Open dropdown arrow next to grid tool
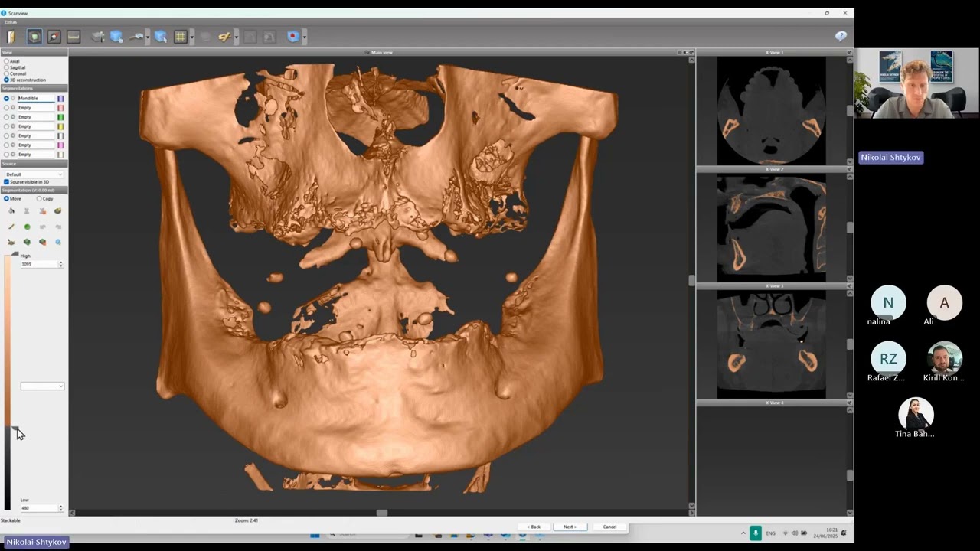This screenshot has width=980, height=551. click(191, 37)
